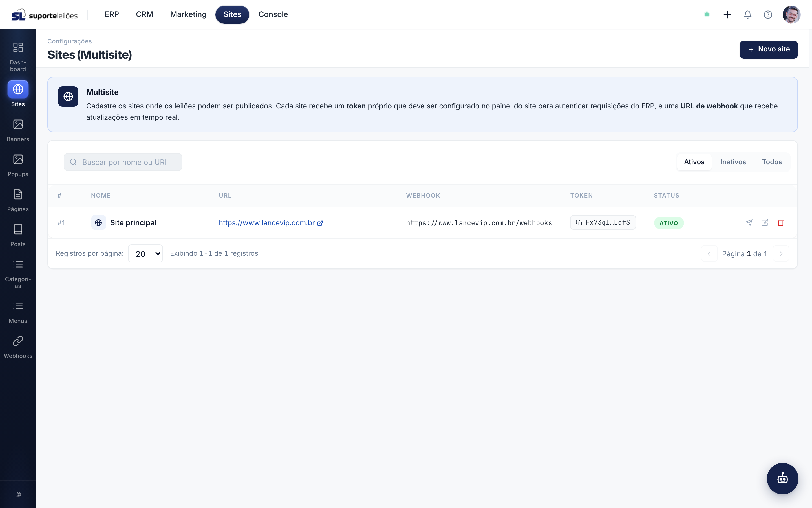Viewport: 812px width, 508px height.
Task: Open records per page dropdown showing 20
Action: (145, 253)
